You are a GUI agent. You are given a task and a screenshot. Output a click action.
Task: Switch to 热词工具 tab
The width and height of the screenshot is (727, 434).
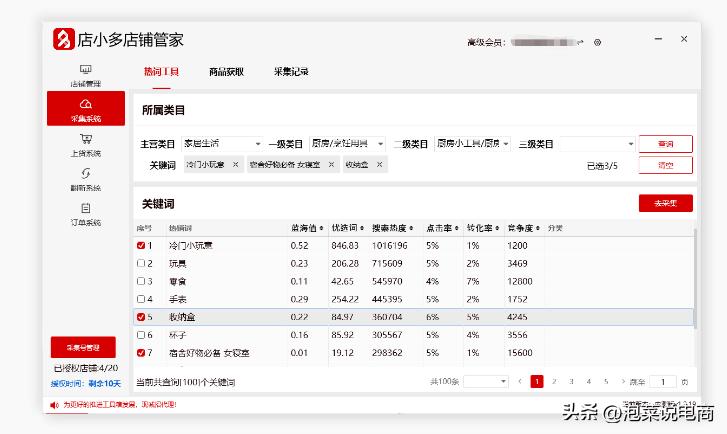(x=161, y=72)
